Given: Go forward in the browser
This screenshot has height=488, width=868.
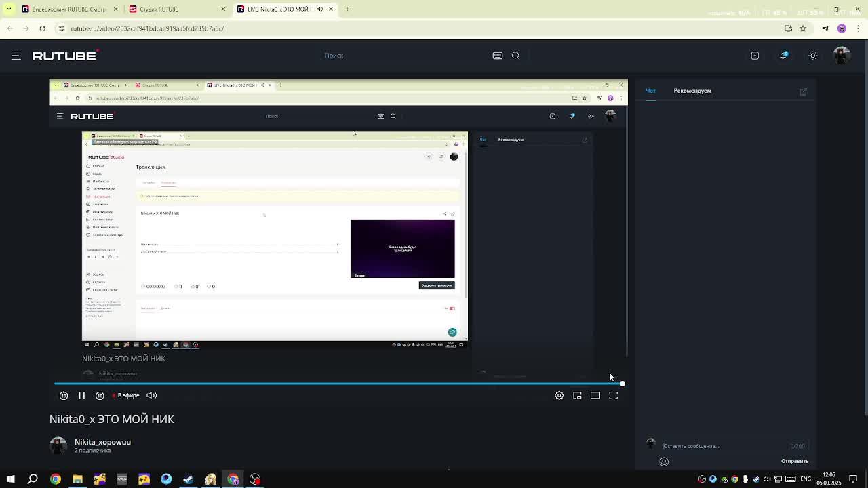Looking at the screenshot, I should (x=26, y=28).
